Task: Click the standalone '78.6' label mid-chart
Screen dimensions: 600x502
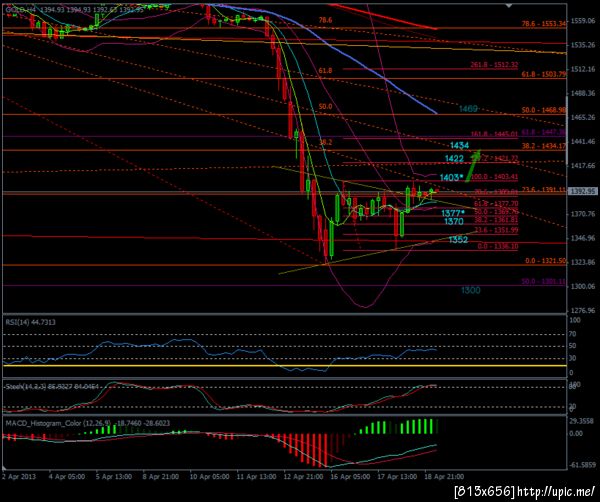Action: click(x=325, y=20)
